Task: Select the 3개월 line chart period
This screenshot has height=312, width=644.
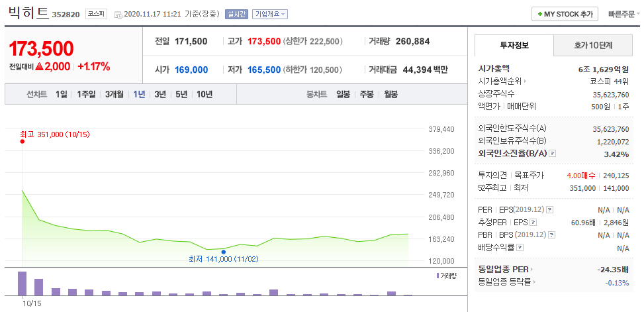Action: (115, 94)
